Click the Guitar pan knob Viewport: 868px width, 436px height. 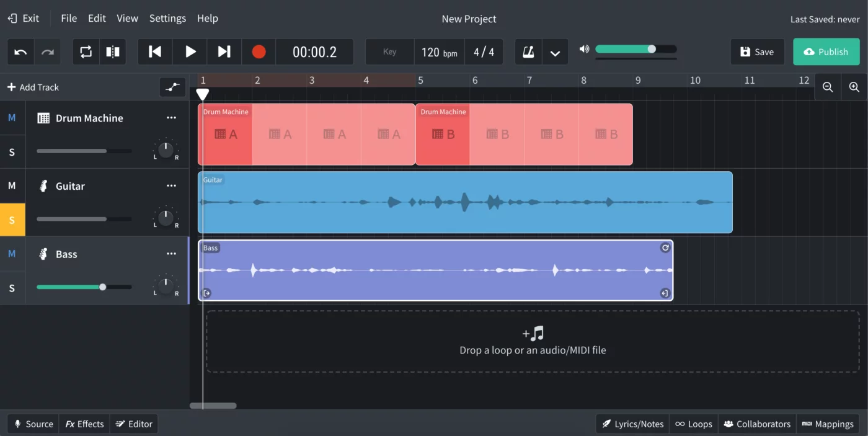(x=166, y=218)
